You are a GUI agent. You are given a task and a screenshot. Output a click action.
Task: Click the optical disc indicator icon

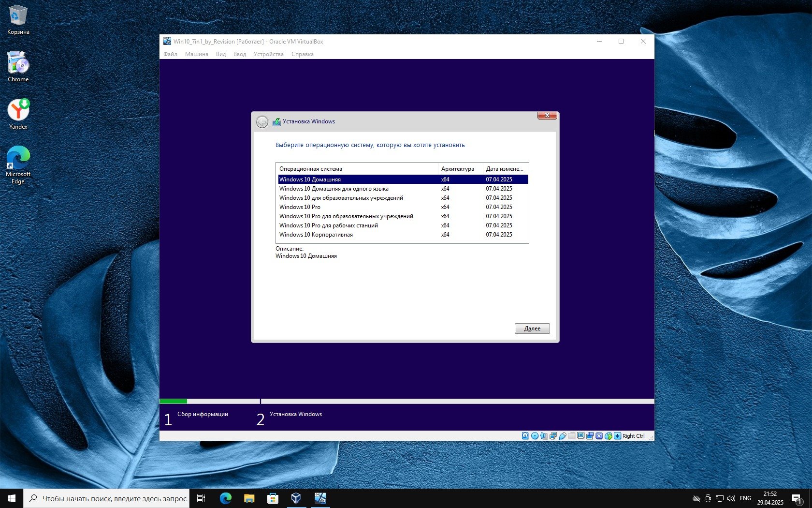[x=535, y=436]
